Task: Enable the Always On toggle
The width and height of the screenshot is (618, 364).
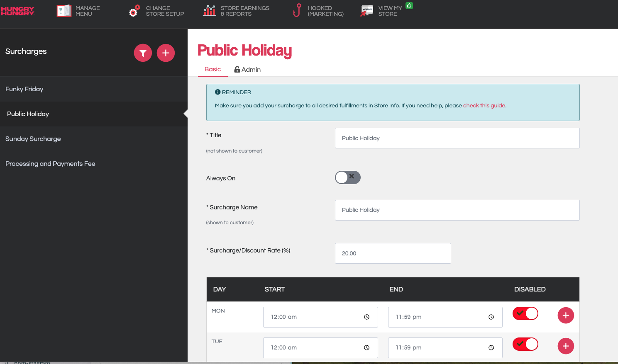Action: click(347, 177)
